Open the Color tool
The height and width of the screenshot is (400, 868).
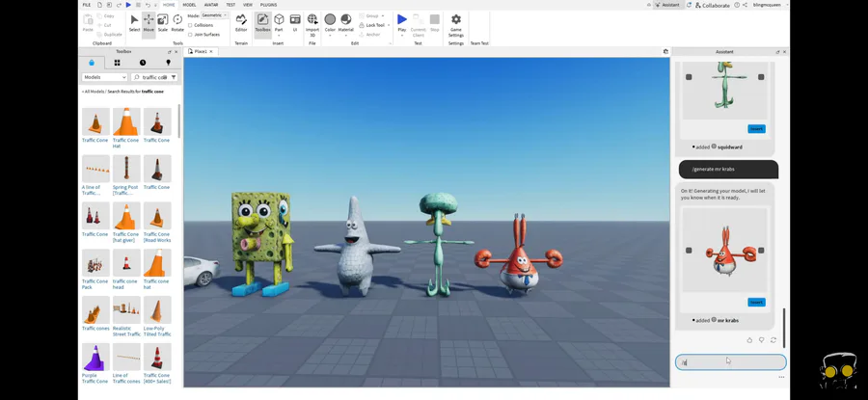point(330,23)
